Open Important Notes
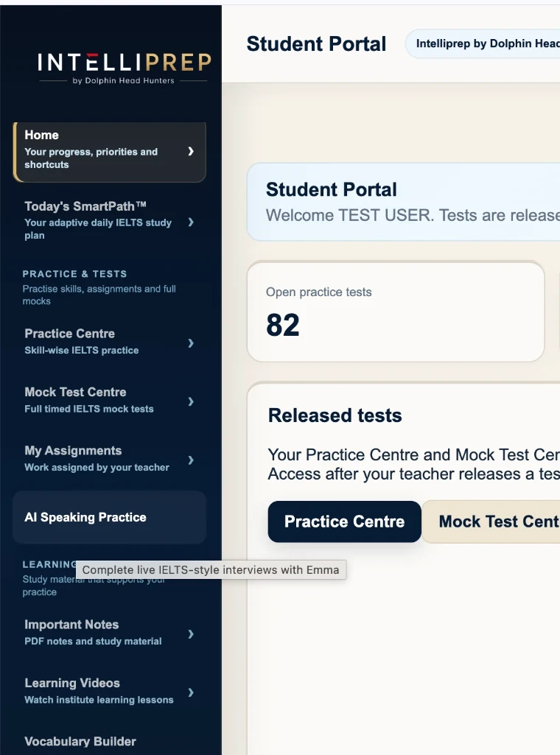 [110, 632]
